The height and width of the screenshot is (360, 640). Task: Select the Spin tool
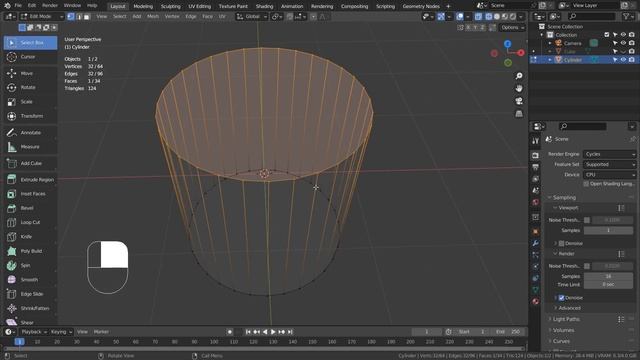point(31,265)
